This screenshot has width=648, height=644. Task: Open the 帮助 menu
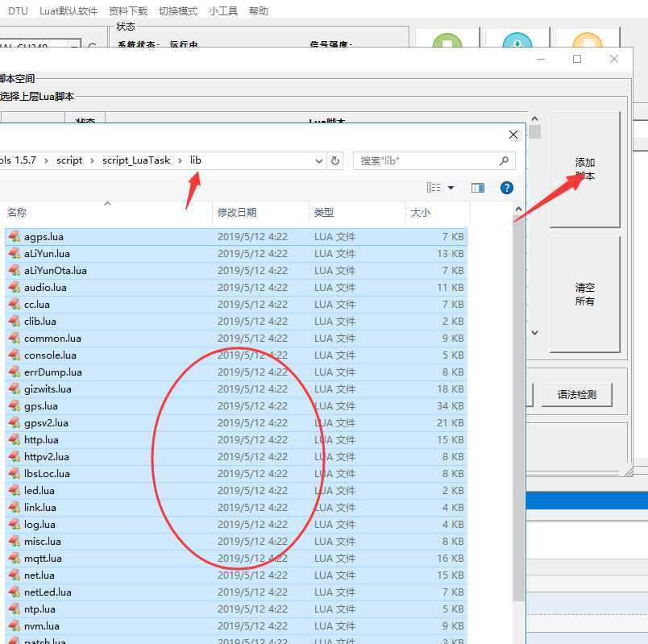point(258,10)
